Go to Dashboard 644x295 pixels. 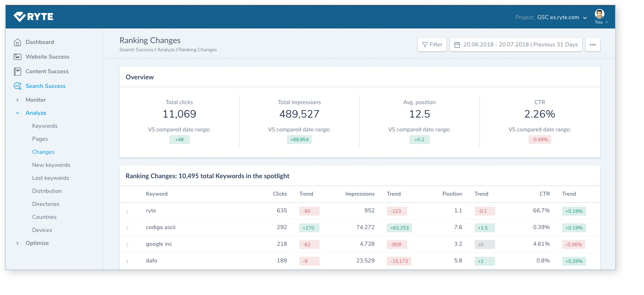(40, 42)
